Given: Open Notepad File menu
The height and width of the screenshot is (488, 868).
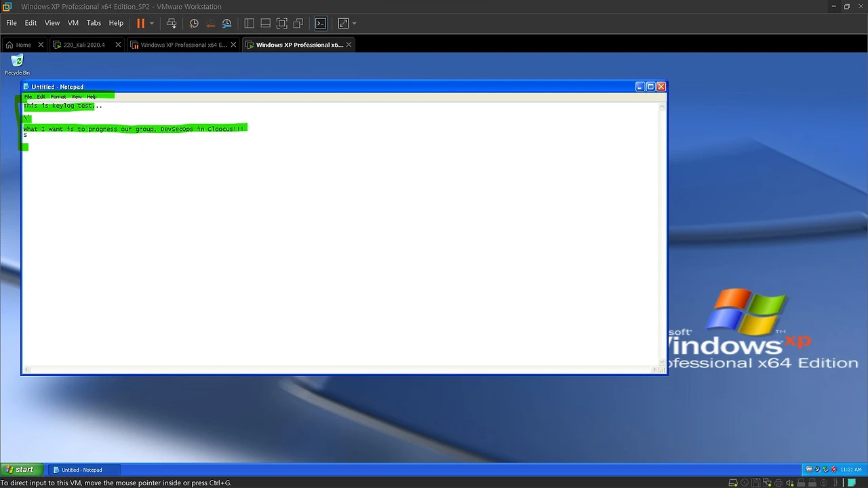Looking at the screenshot, I should [x=28, y=97].
